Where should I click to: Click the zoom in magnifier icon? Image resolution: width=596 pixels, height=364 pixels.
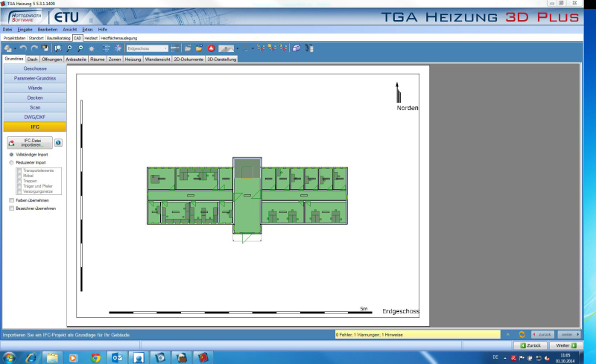[69, 48]
